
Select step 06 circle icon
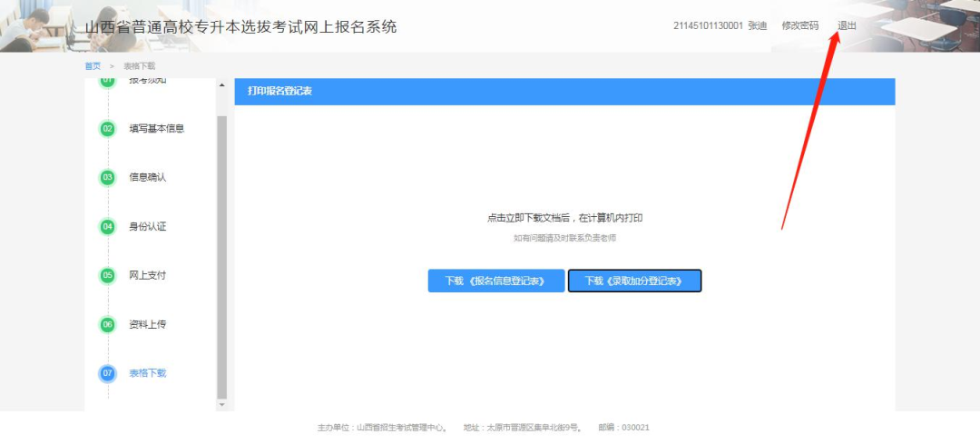click(107, 324)
